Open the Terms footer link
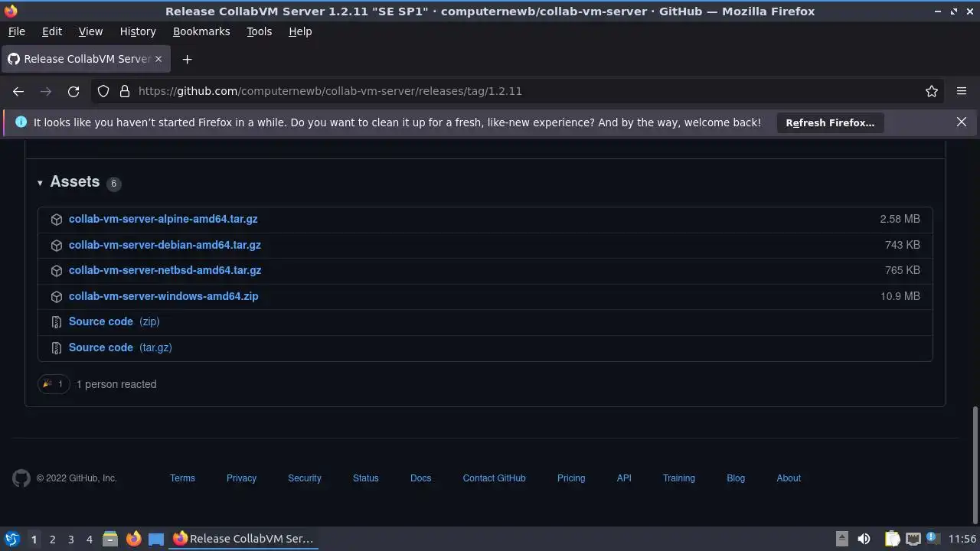 click(x=182, y=478)
